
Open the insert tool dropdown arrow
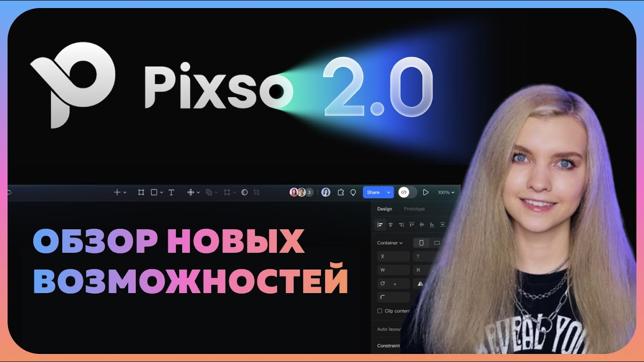click(x=125, y=193)
